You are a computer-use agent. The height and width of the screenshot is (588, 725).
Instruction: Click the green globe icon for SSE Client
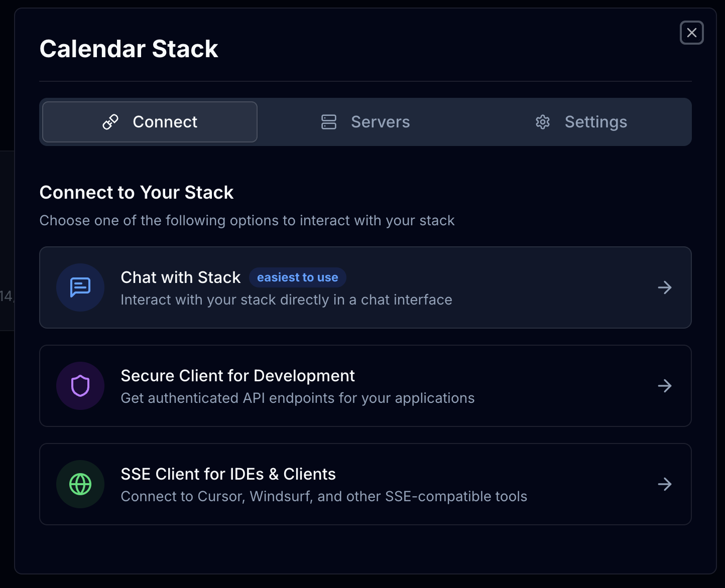point(80,484)
